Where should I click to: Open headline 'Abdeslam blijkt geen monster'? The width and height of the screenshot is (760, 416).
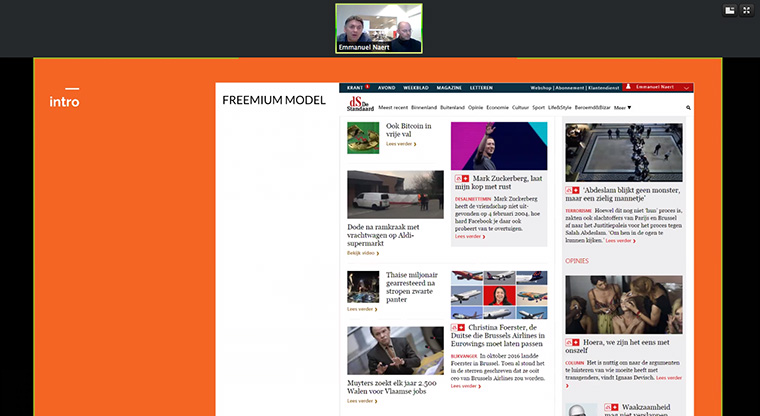[623, 194]
